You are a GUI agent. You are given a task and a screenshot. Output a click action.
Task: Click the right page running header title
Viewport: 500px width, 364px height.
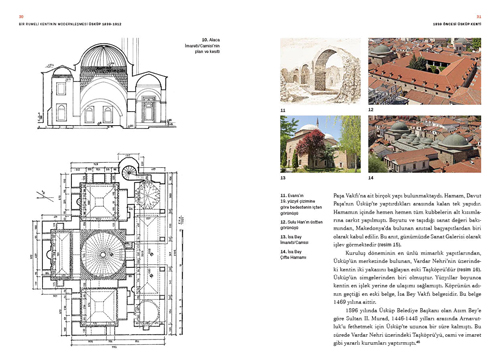click(457, 24)
